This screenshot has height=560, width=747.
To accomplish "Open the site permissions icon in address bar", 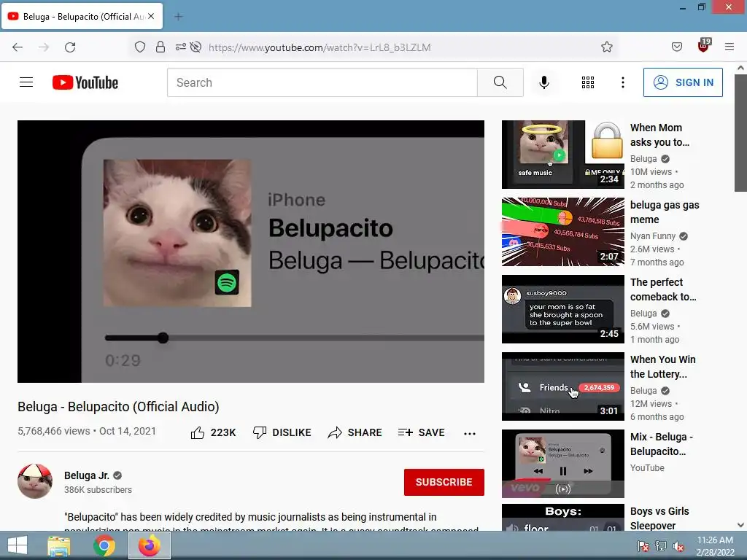I will 181,47.
